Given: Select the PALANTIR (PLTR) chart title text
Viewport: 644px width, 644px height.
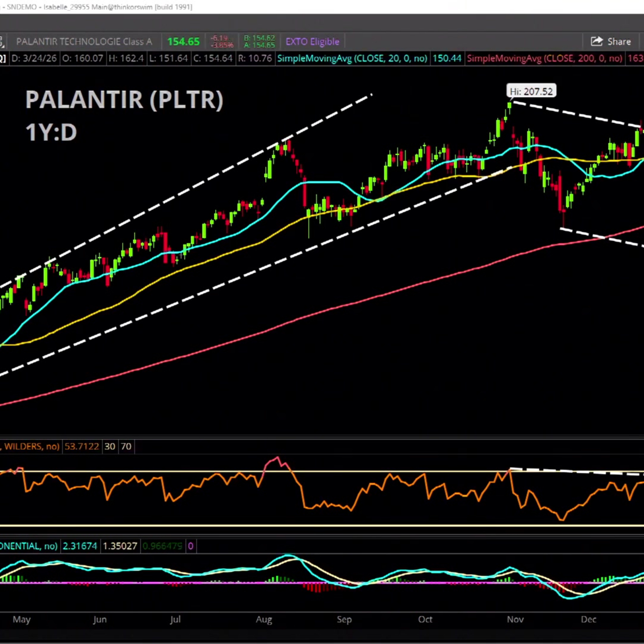Looking at the screenshot, I should point(124,99).
